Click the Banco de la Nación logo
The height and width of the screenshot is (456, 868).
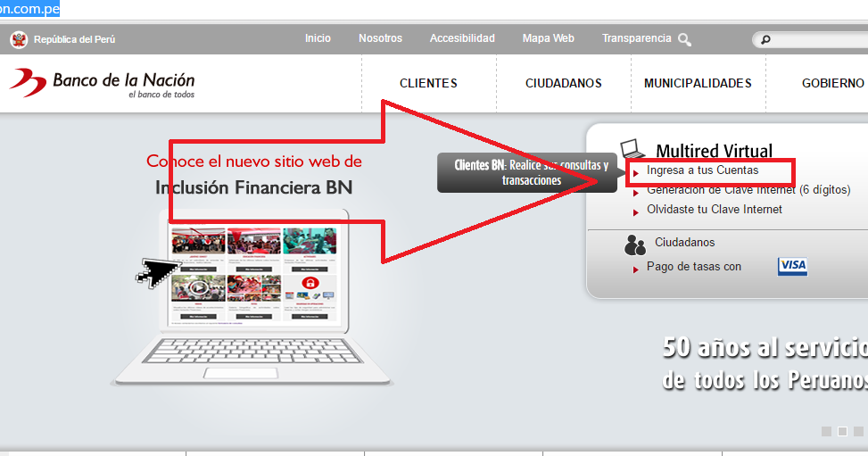click(x=103, y=83)
